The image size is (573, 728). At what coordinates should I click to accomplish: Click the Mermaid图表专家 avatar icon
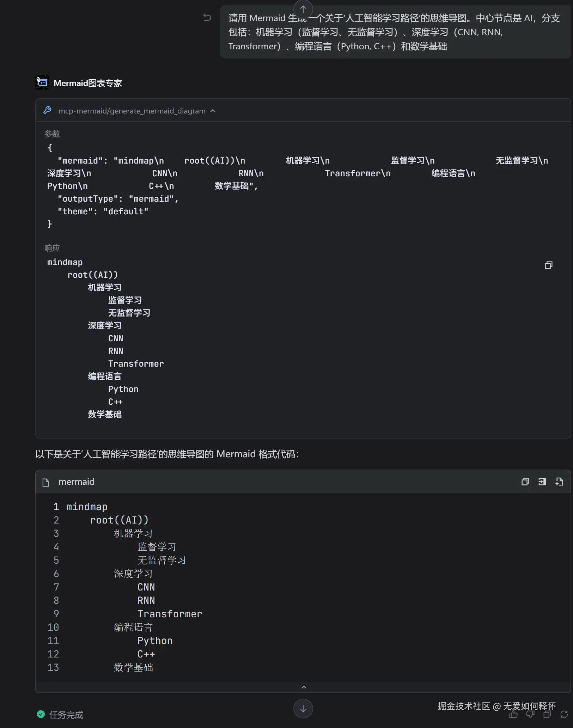click(x=42, y=82)
